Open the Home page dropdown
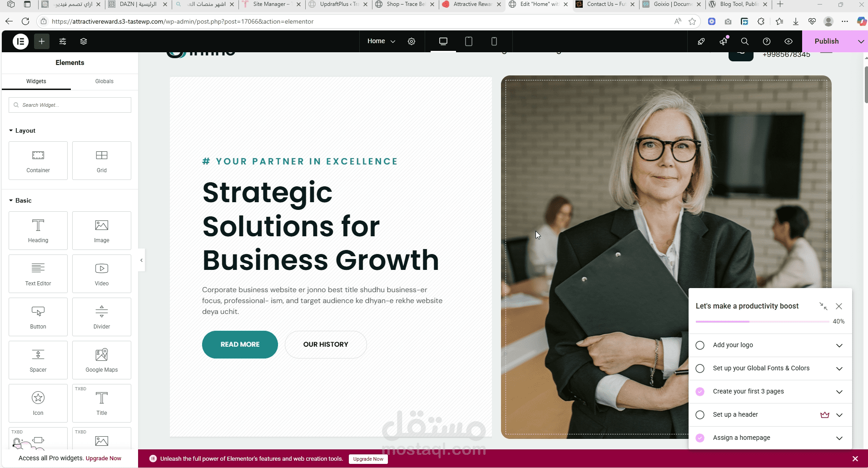 [x=381, y=41]
